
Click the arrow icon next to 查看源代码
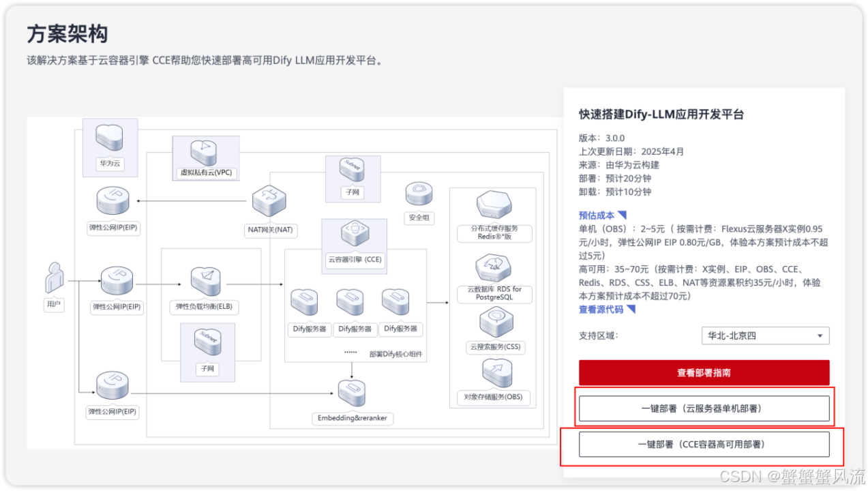click(631, 310)
